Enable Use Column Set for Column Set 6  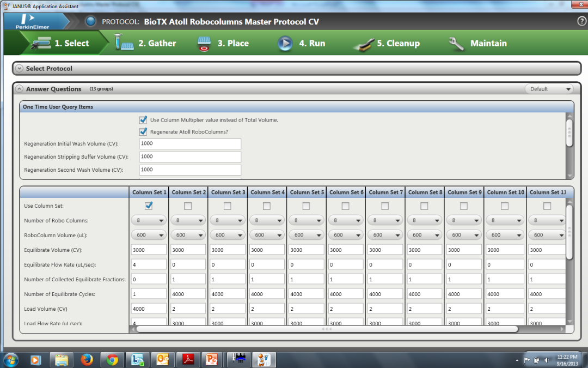pos(345,206)
